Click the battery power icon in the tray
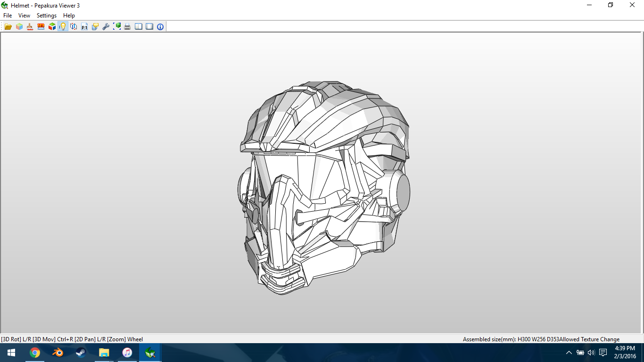 pos(580,353)
